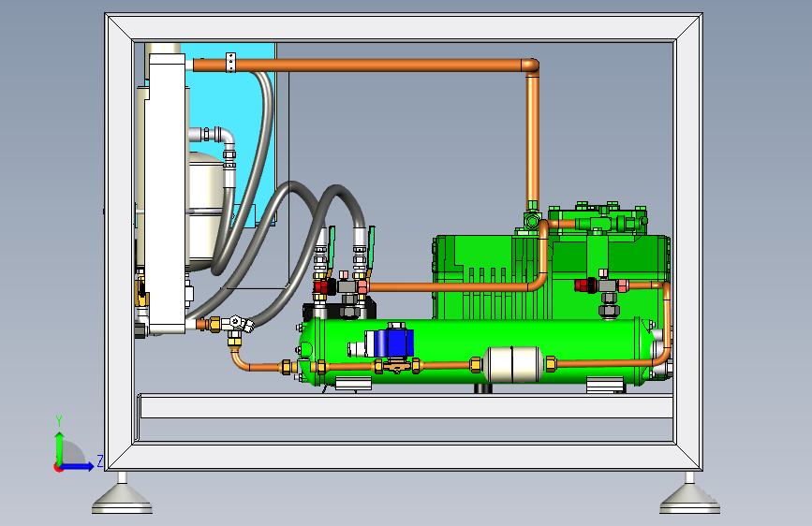812x526 pixels.
Task: Select the red valve cap beside the right copper elbow
Action: click(x=585, y=285)
